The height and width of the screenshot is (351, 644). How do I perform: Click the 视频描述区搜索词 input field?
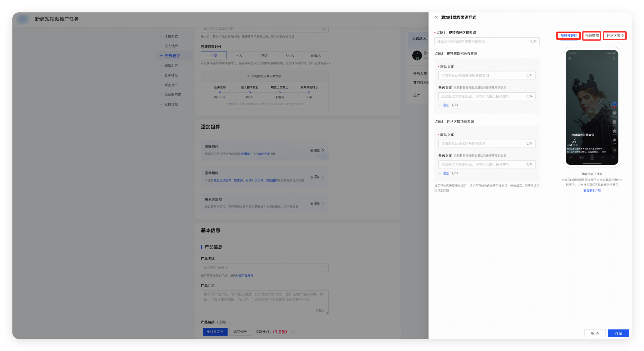[x=482, y=41]
